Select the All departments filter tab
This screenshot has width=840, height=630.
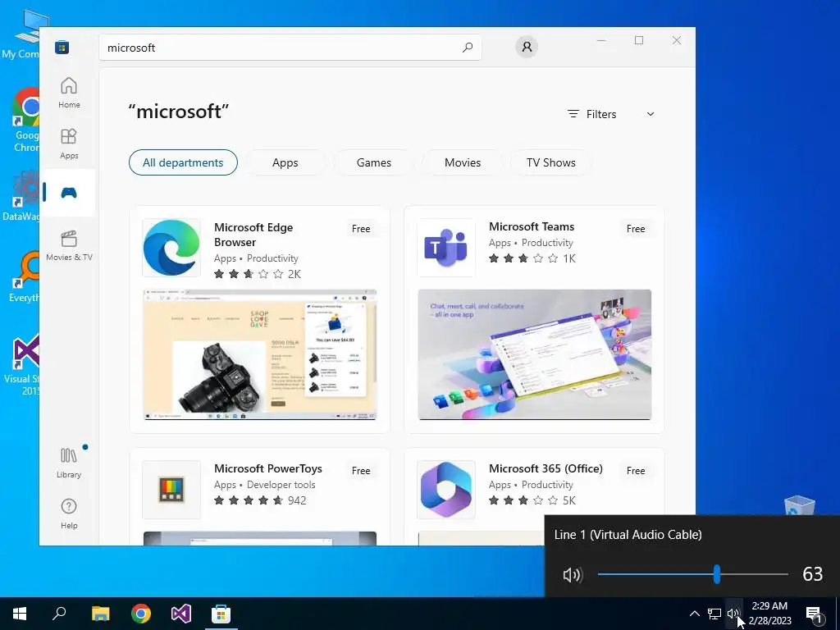coord(183,162)
